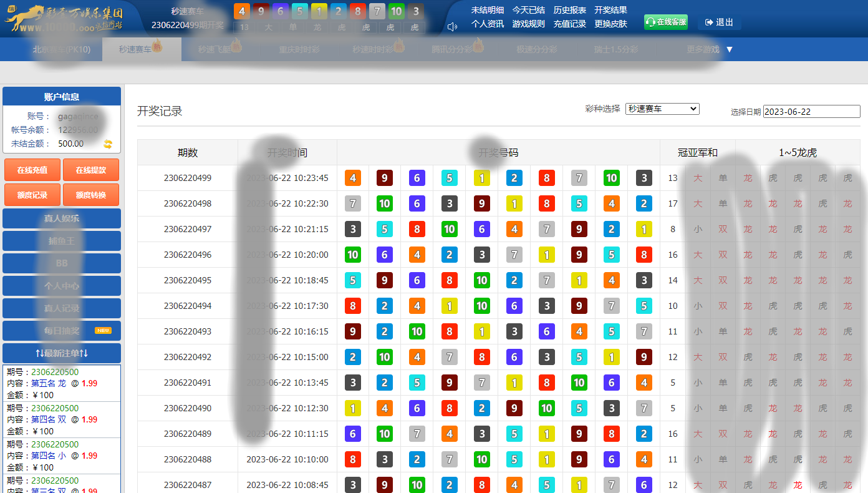Click the sum value 17 in row 2306220498
The height and width of the screenshot is (493, 868).
tap(673, 203)
